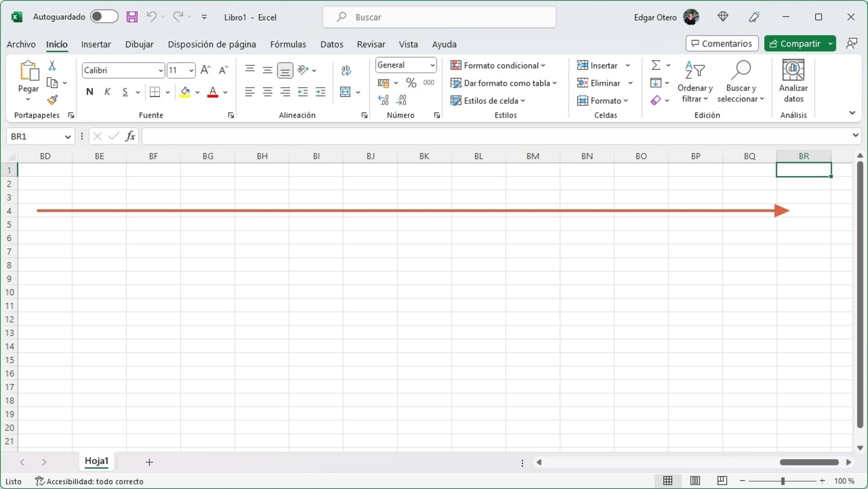Click the Redo arrow icon

click(x=178, y=17)
